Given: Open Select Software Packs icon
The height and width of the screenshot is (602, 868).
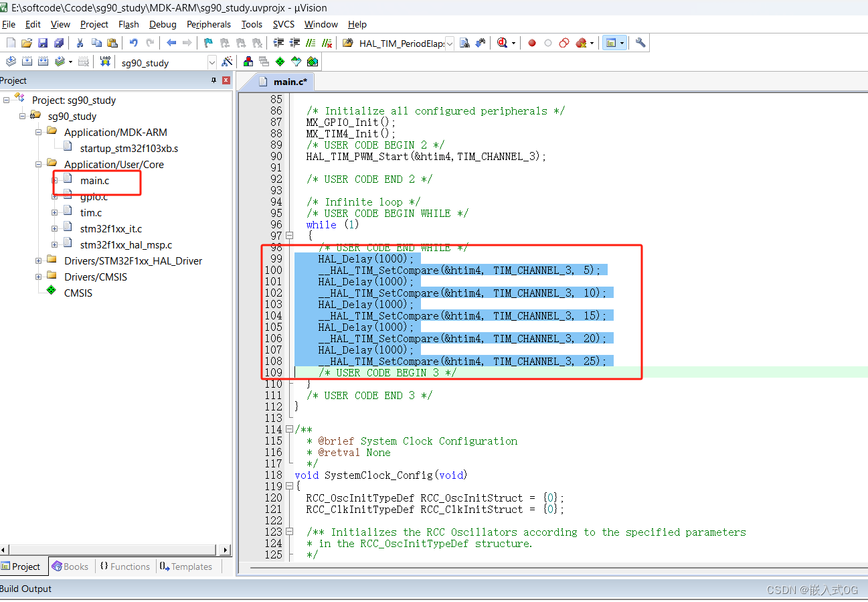Looking at the screenshot, I should pyautogui.click(x=296, y=62).
